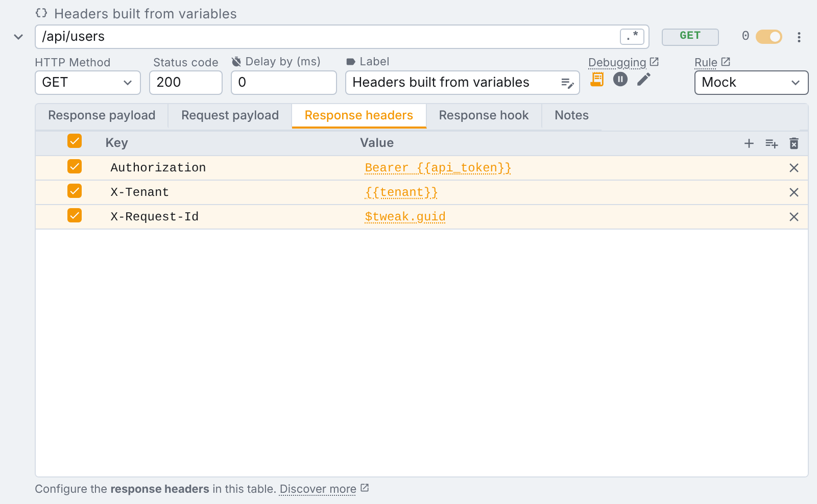Open the Debugging documentation link

coord(623,62)
